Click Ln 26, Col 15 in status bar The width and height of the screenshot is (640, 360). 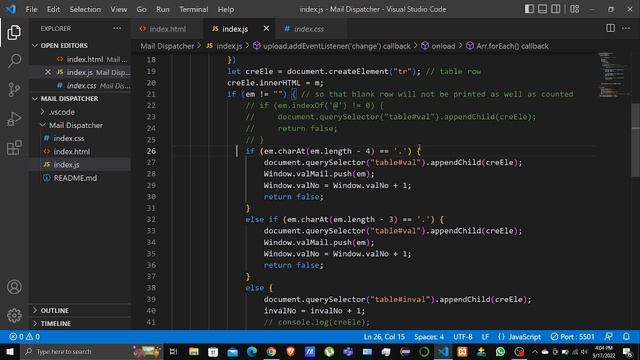point(384,337)
